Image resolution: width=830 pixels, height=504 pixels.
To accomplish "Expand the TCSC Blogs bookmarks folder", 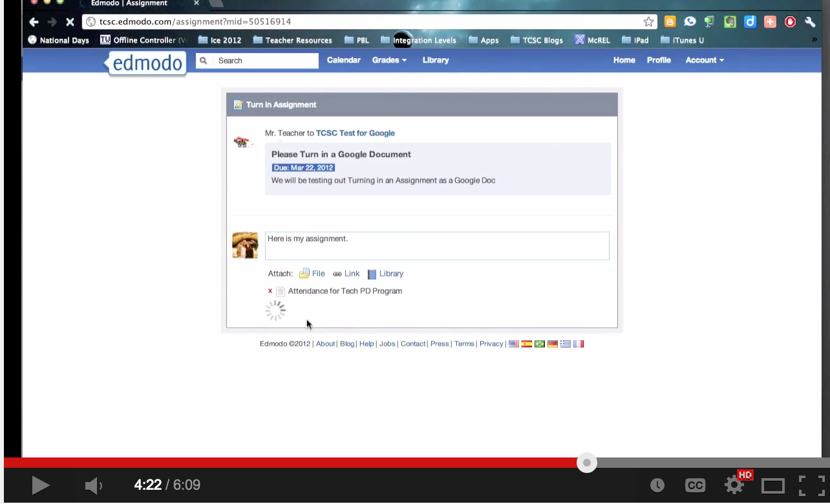I will point(537,40).
